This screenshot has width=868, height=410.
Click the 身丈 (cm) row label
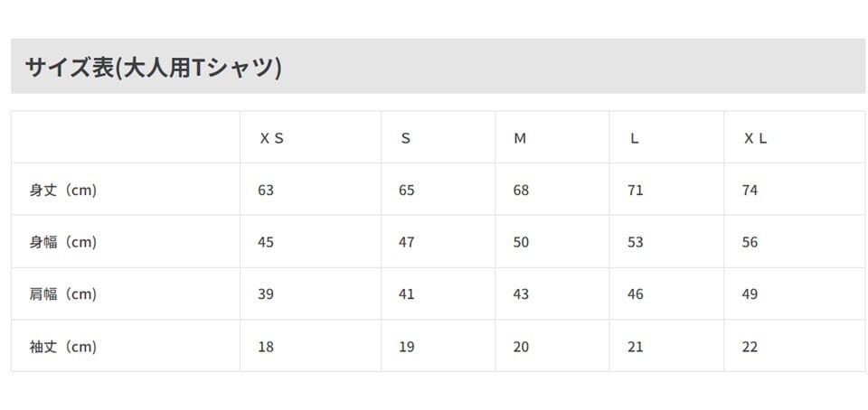(x=63, y=191)
